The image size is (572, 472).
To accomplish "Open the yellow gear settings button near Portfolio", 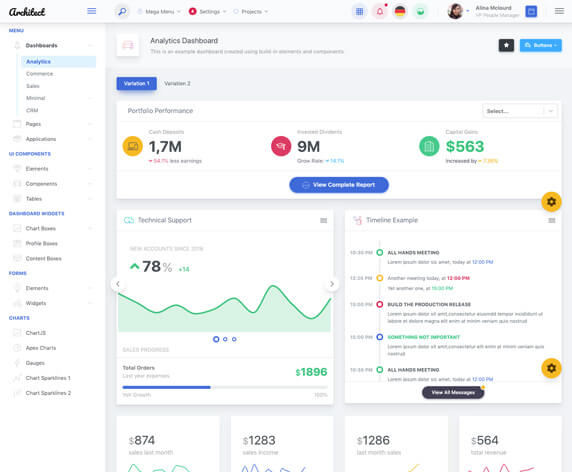I will (551, 201).
